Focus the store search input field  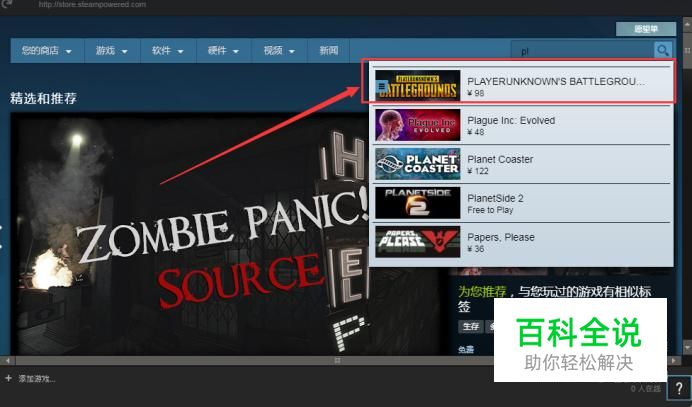(x=583, y=51)
